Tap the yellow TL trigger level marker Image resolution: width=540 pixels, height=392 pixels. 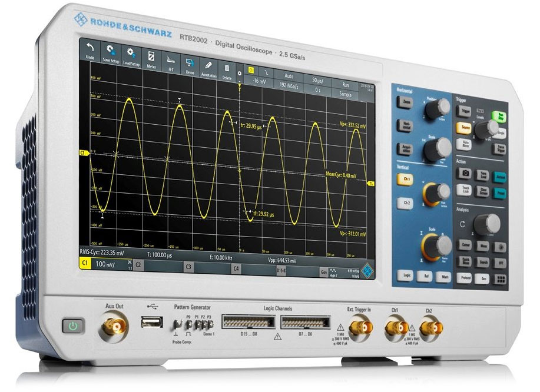click(x=371, y=184)
